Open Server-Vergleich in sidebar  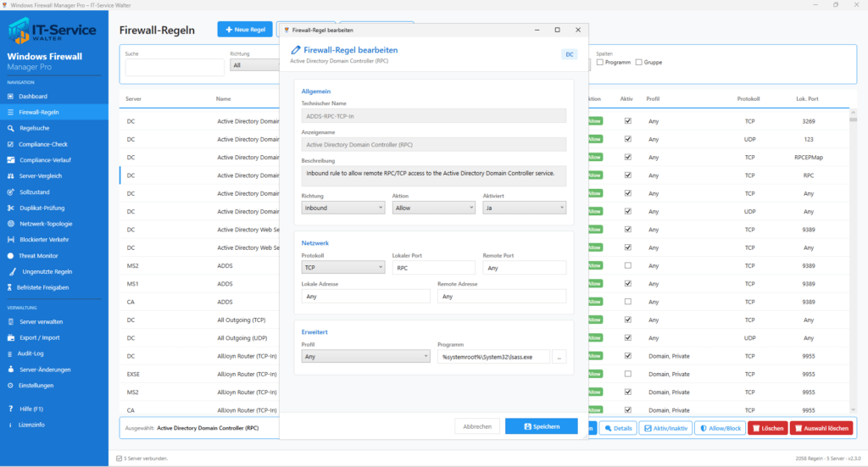click(41, 176)
